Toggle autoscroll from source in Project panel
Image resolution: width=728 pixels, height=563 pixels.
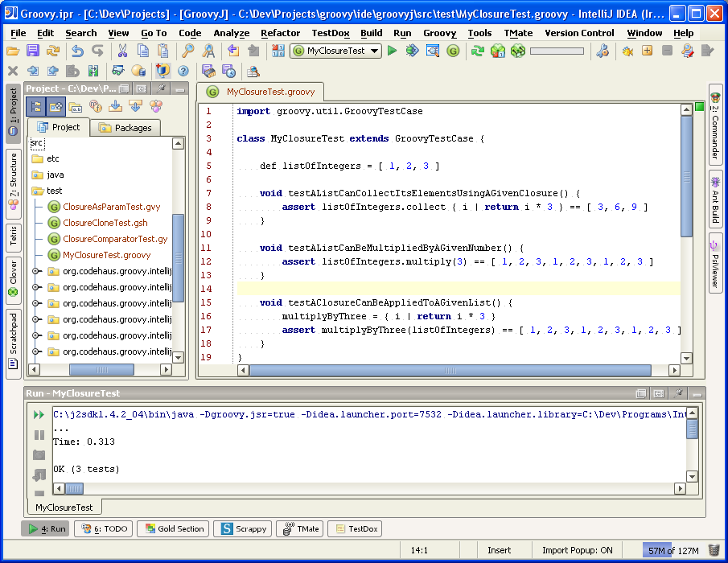tap(136, 107)
